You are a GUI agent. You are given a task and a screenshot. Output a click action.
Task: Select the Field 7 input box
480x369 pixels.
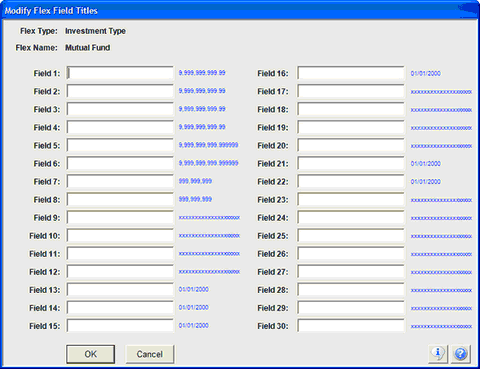click(x=120, y=181)
